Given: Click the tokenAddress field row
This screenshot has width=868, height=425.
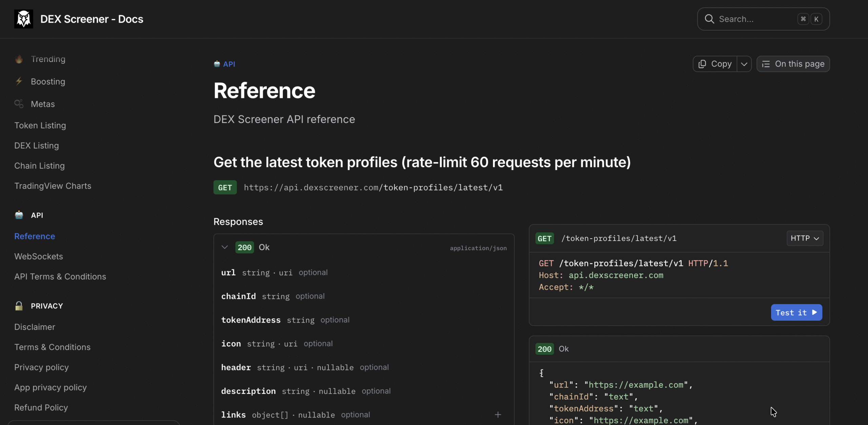Looking at the screenshot, I should pyautogui.click(x=364, y=320).
